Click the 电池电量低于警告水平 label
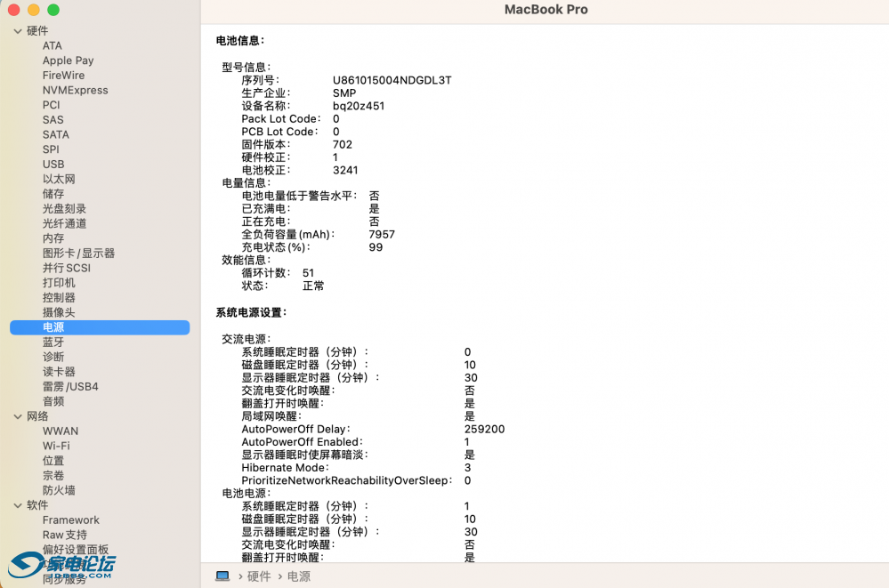This screenshot has width=889, height=588. pos(299,196)
